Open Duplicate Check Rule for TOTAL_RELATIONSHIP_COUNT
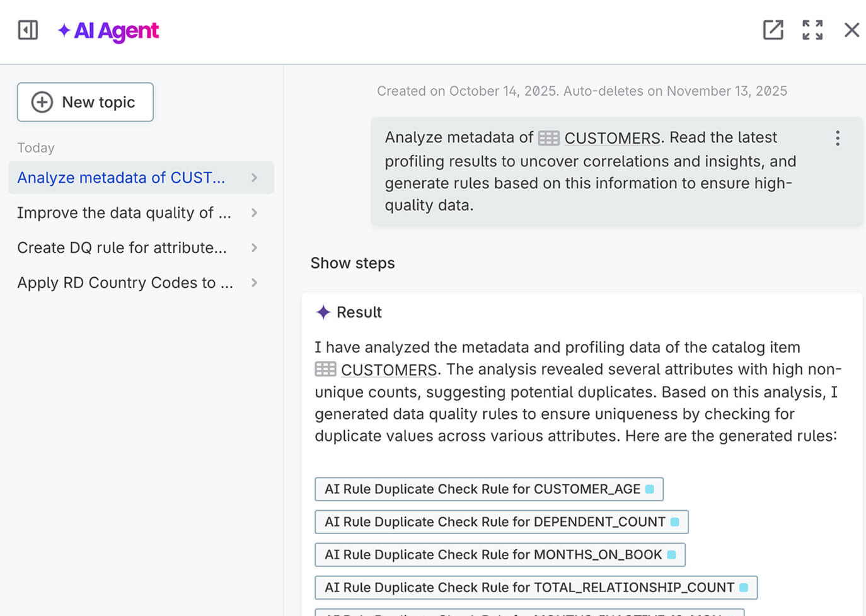This screenshot has height=616, width=866. point(529,588)
